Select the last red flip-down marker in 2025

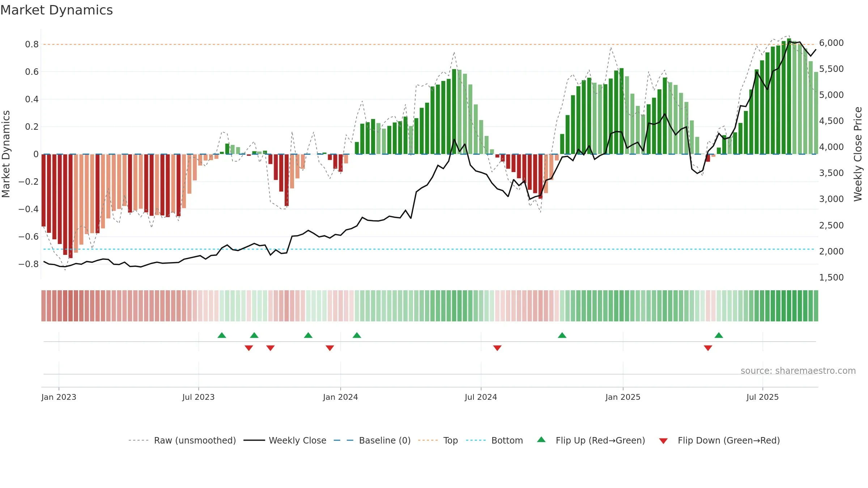point(708,348)
